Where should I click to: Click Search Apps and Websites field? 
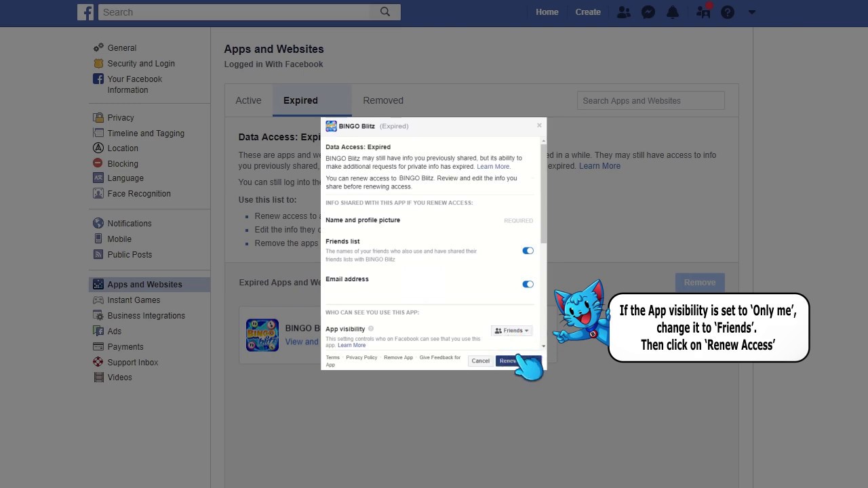651,101
